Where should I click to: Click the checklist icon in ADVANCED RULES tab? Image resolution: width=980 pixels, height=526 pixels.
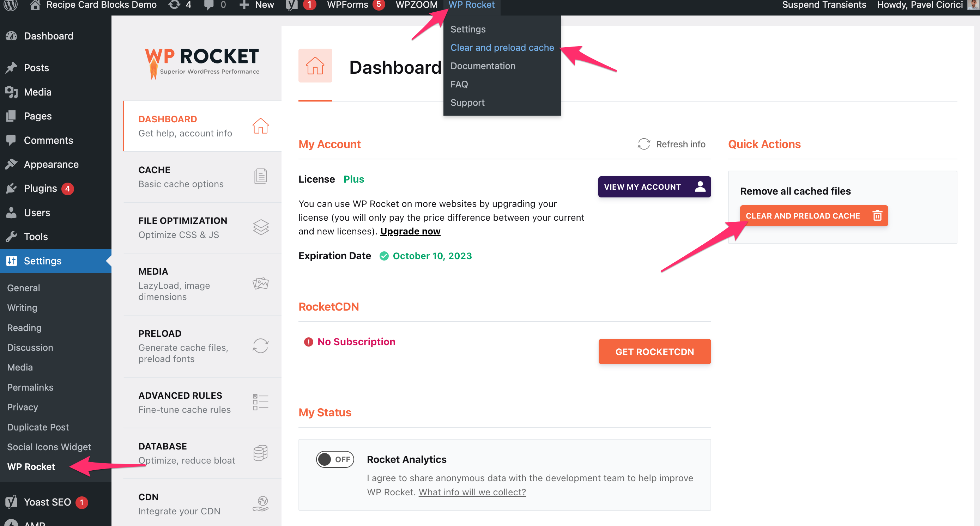click(x=261, y=402)
